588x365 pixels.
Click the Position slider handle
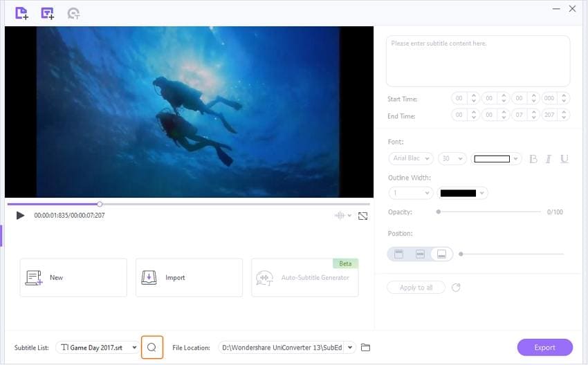point(461,254)
